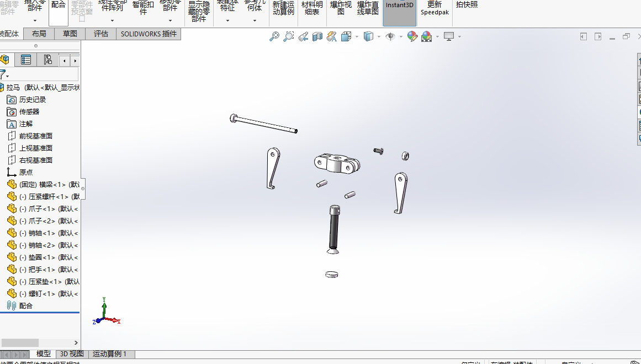The image size is (641, 364).
Task: Click the 显示隐藏的零部件 command
Action: (199, 11)
